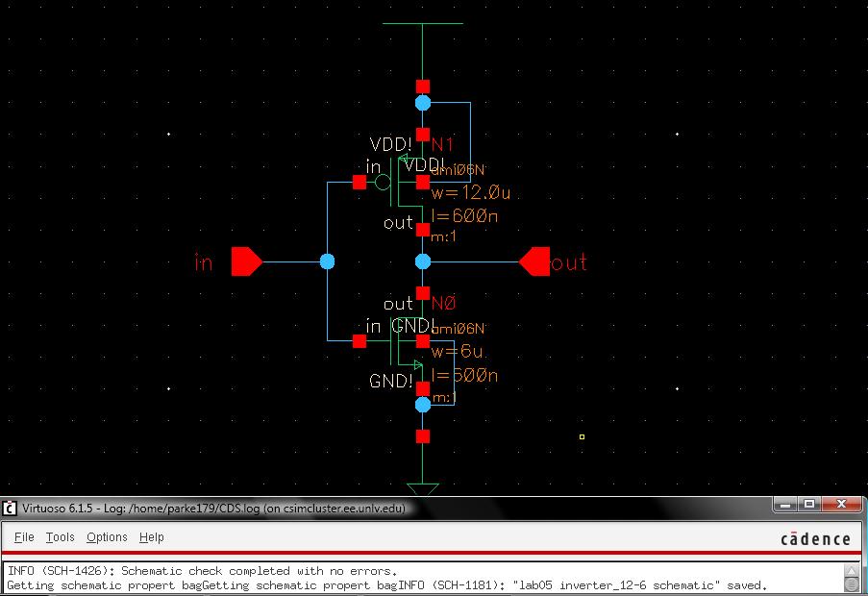Screen dimensions: 868x596
Task: Click the red terminal square just above ground symbol
Action: (x=423, y=436)
